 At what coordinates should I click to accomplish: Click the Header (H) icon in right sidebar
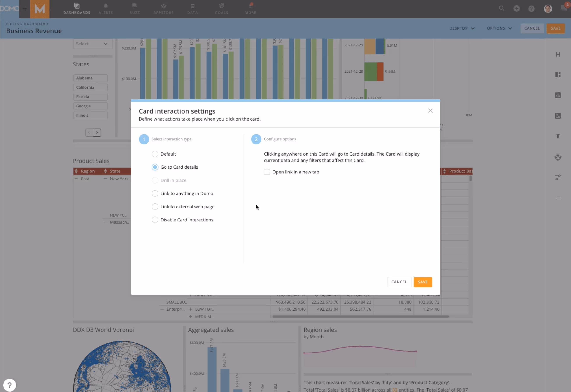tap(558, 54)
